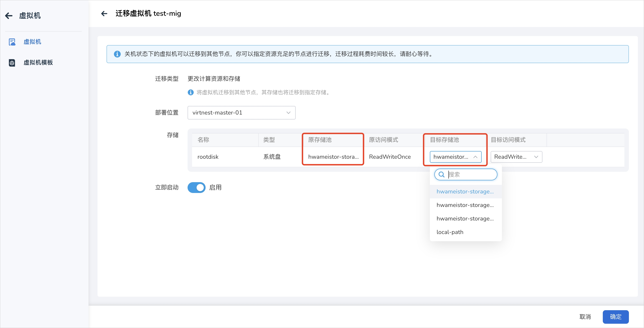The image size is (644, 328).
Task: Click the 虚拟机 sidebar icon
Action: [x=12, y=42]
